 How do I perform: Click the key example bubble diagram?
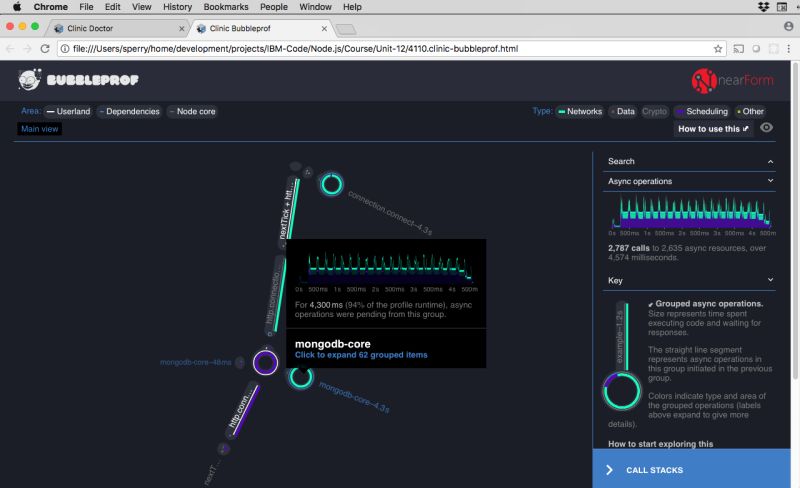[x=622, y=357]
